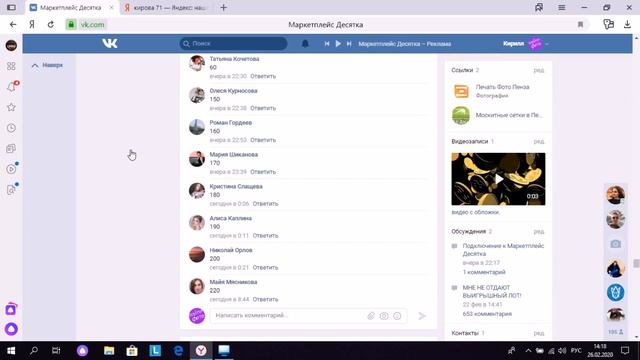640x360 pixels.
Task: Open new browser tab
Action: point(224,7)
